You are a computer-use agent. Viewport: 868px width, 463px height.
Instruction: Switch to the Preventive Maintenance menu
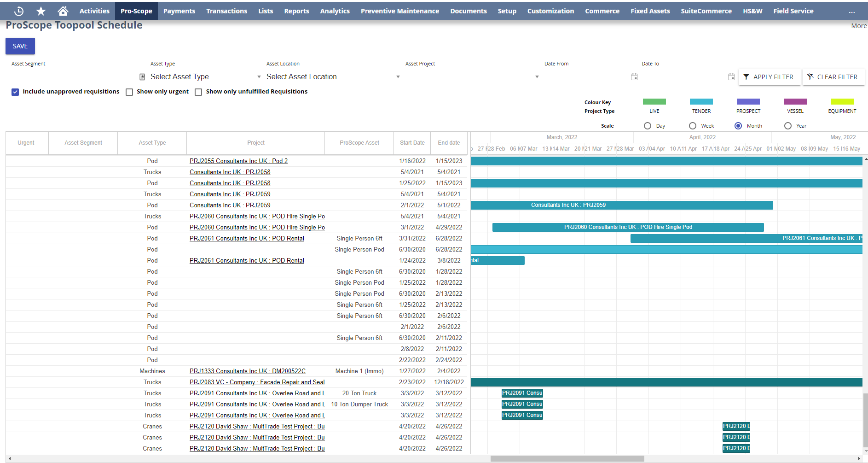[399, 11]
